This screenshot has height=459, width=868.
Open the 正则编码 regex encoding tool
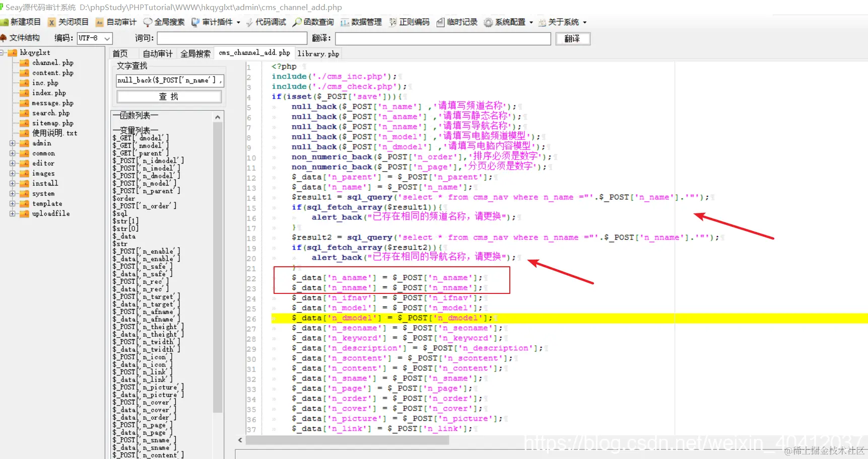[393, 22]
